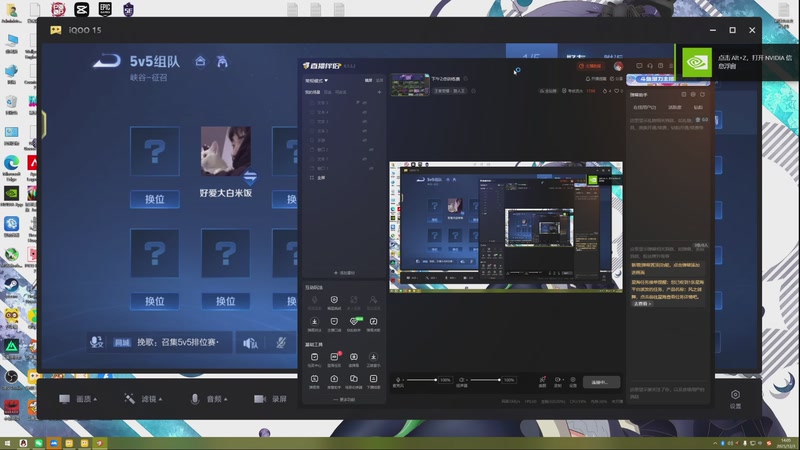The image size is (800, 450).
Task: Click the microphone icon in 互动玩法 section
Action: tap(314, 302)
